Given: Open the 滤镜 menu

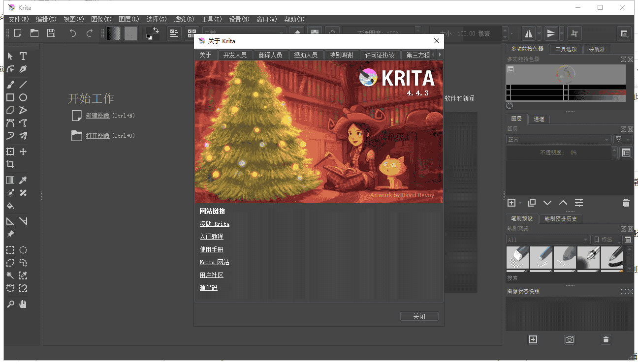Looking at the screenshot, I should [x=184, y=19].
